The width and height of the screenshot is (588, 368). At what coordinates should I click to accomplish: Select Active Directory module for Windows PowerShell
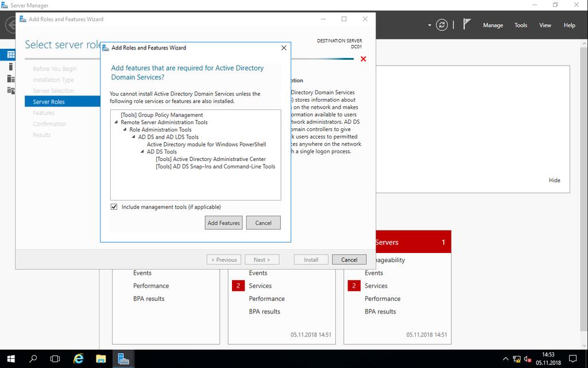click(206, 144)
